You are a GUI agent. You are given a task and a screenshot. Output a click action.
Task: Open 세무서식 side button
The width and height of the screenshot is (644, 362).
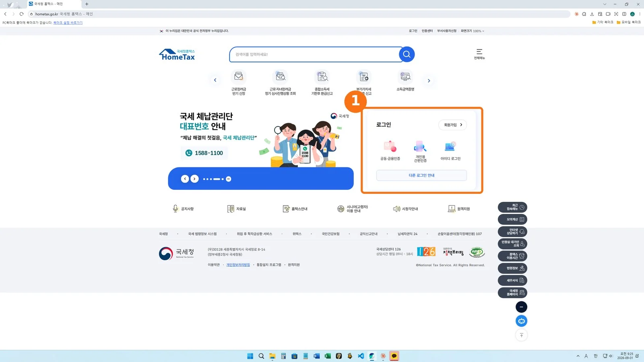pyautogui.click(x=512, y=280)
